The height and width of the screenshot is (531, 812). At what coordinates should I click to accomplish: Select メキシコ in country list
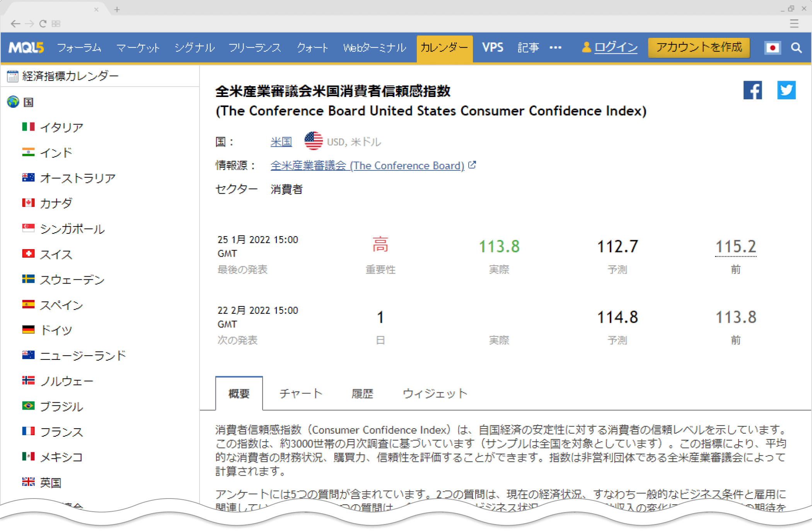61,457
